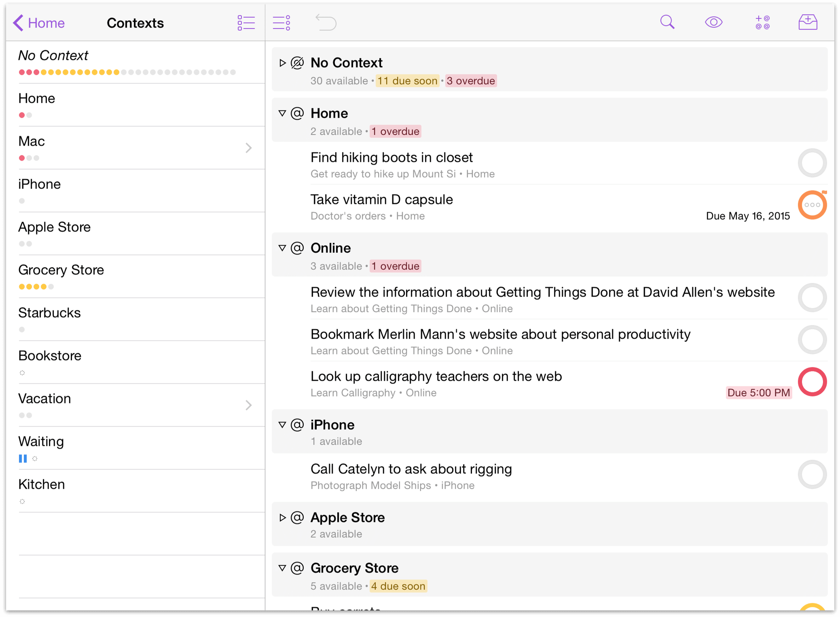The image size is (840, 617).
Task: Click the search icon in toolbar
Action: point(669,23)
